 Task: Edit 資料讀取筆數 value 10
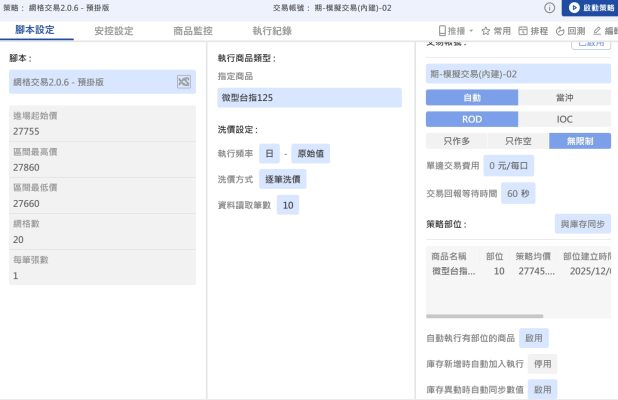coord(288,205)
